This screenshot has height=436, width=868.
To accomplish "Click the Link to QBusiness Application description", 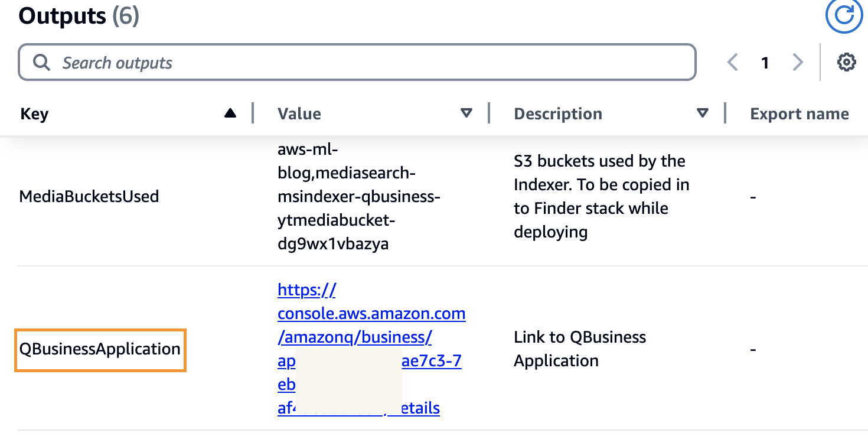I will click(x=579, y=349).
